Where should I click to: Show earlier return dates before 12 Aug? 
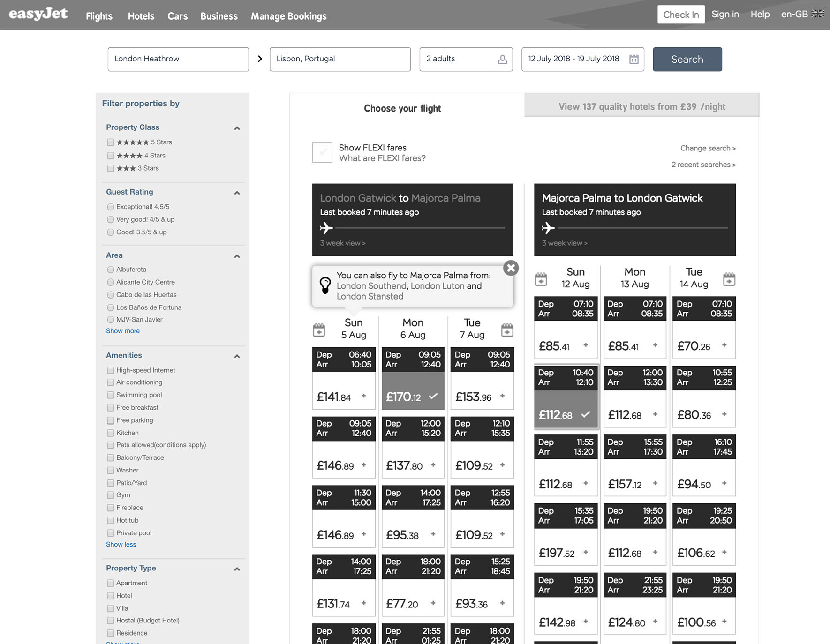click(x=541, y=279)
